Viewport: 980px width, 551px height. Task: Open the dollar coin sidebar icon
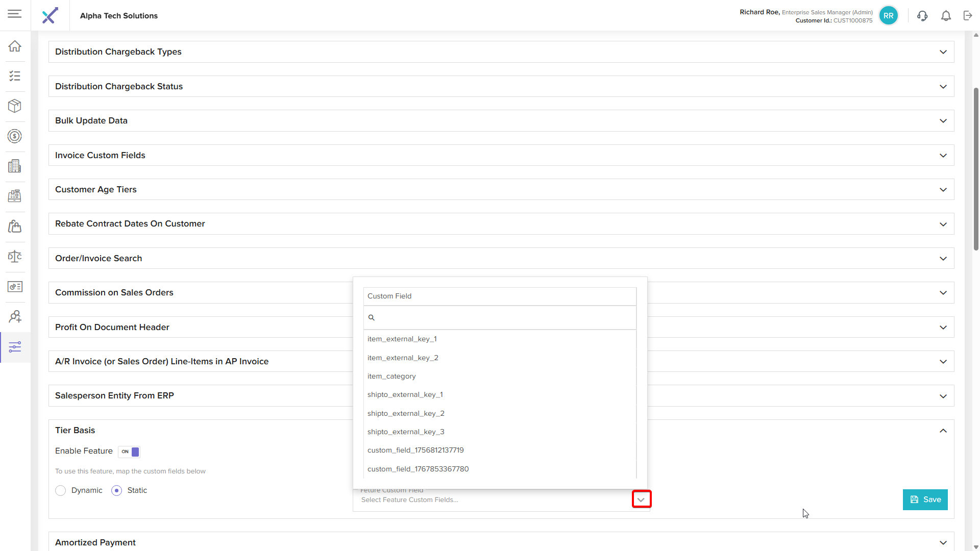(15, 136)
